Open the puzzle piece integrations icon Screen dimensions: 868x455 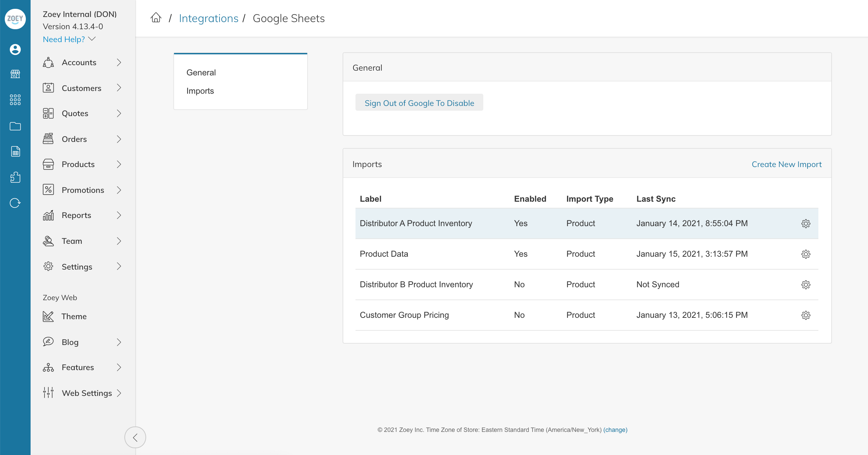pos(15,177)
